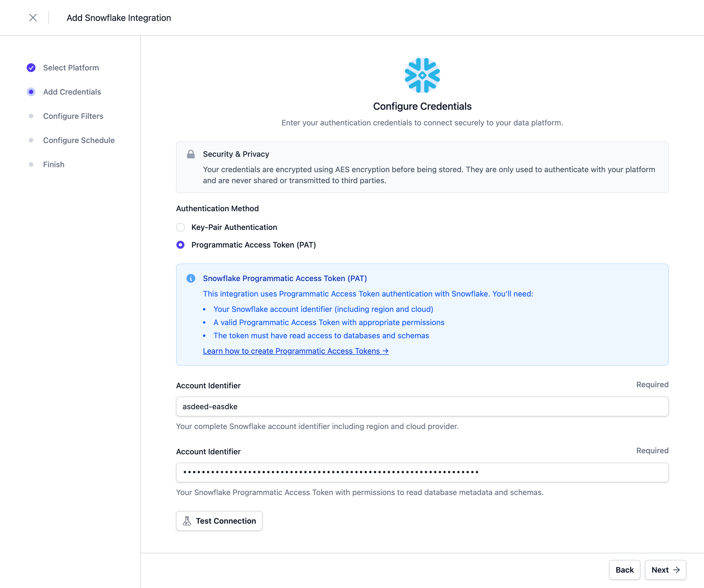Click the blue info icon in PAT notice
This screenshot has height=588, width=704.
(191, 278)
